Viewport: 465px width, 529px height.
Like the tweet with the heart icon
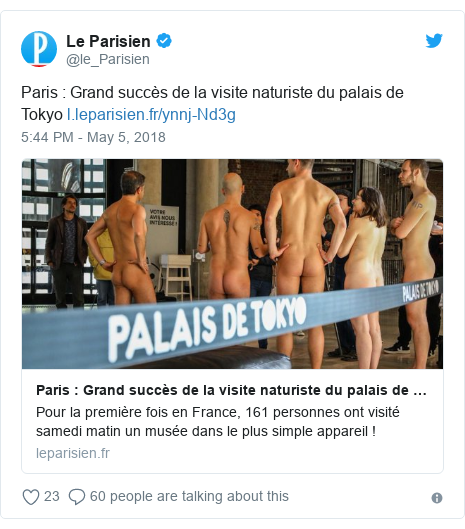pyautogui.click(x=31, y=497)
